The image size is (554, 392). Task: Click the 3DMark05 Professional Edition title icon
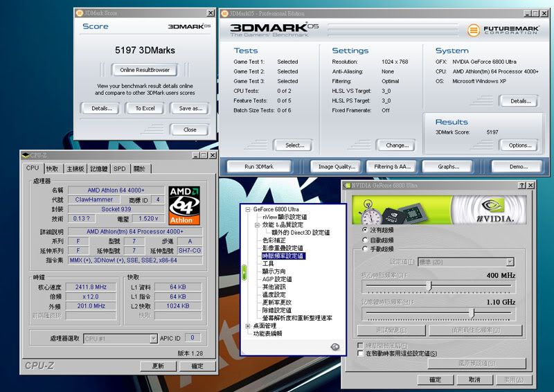224,13
